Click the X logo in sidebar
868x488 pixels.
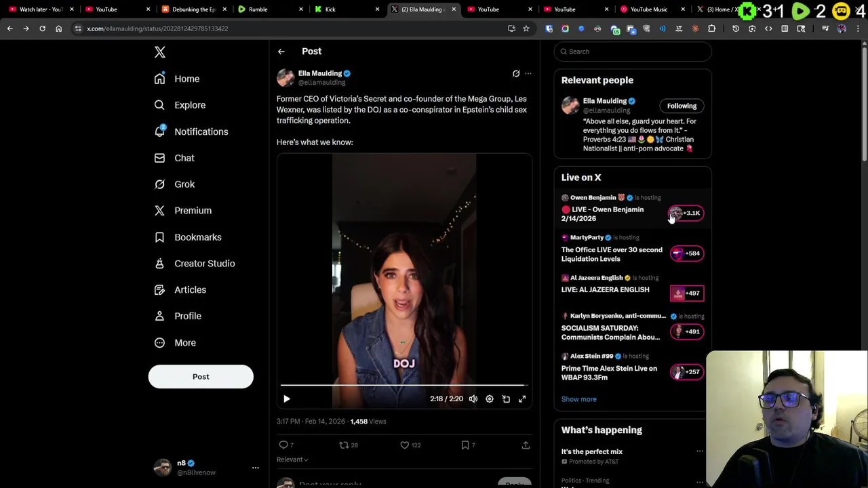tap(160, 52)
